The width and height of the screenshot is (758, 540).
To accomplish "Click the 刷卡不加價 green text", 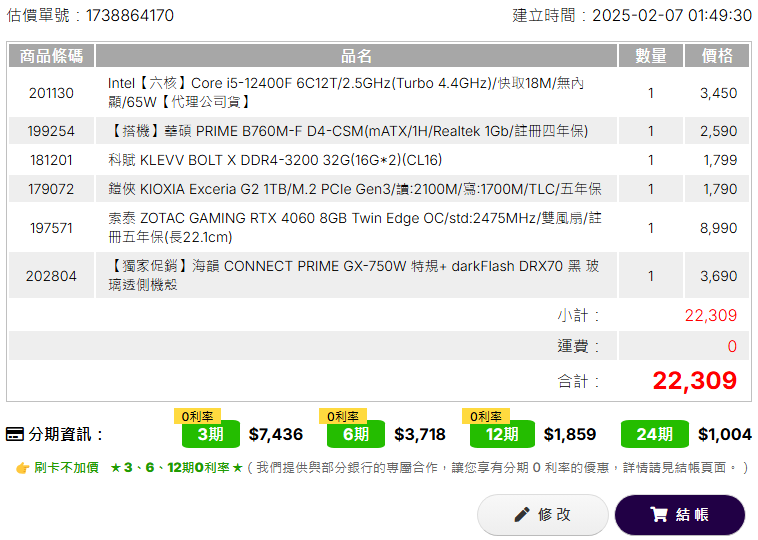I will coord(66,468).
